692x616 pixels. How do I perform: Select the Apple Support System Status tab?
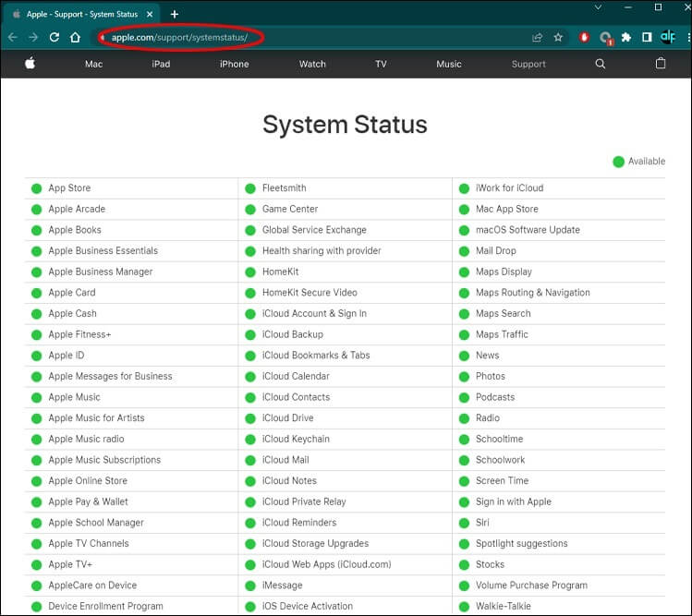click(x=81, y=15)
